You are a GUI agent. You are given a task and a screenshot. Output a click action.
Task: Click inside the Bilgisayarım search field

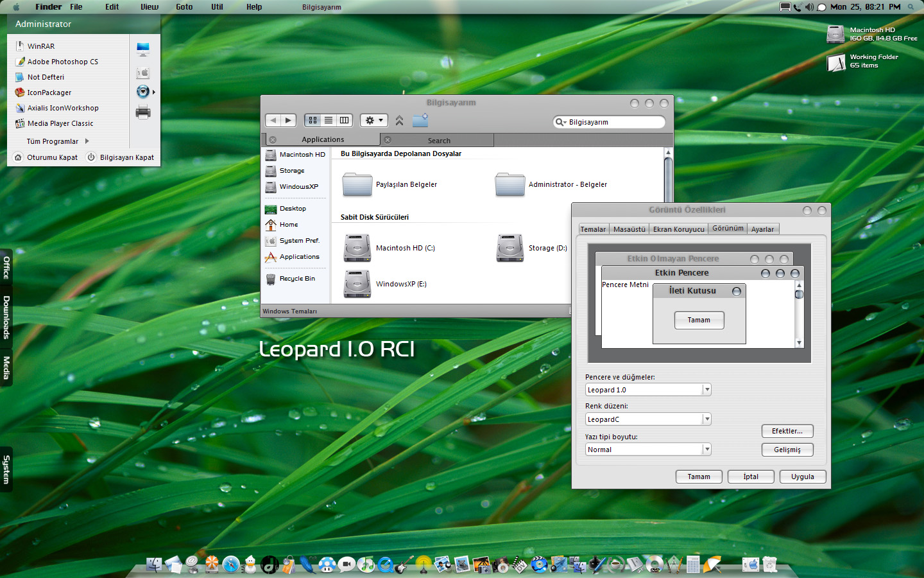coord(608,121)
